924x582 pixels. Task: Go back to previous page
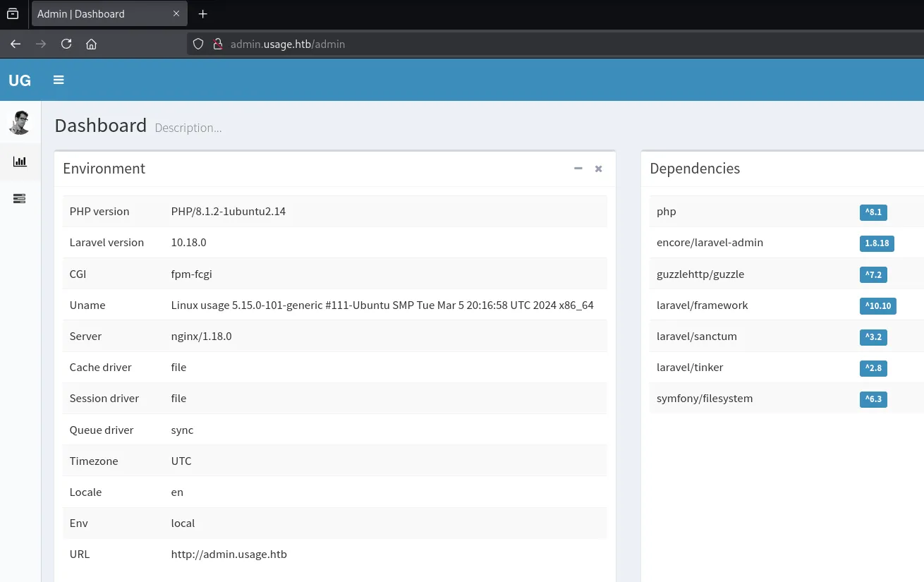16,44
